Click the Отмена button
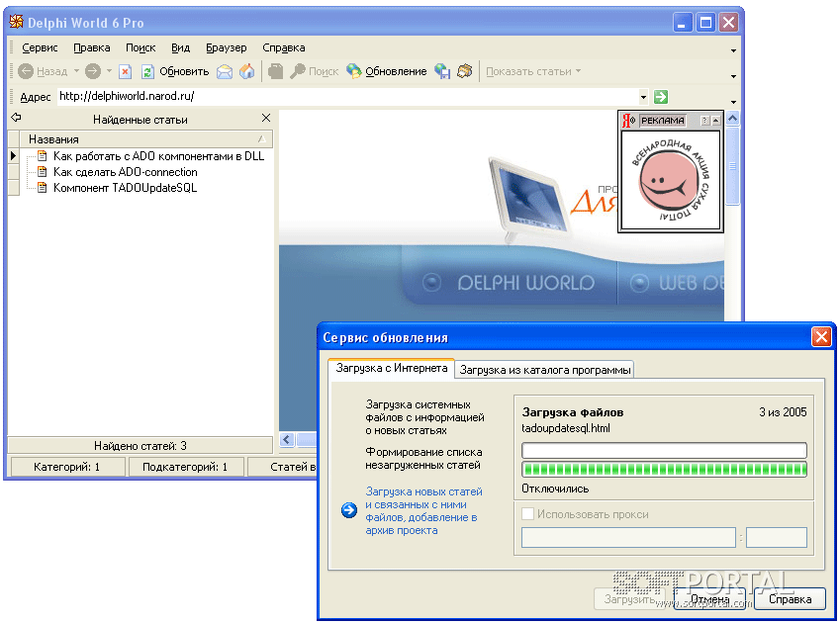Screen dimensions: 840x624 pyautogui.click(x=709, y=599)
